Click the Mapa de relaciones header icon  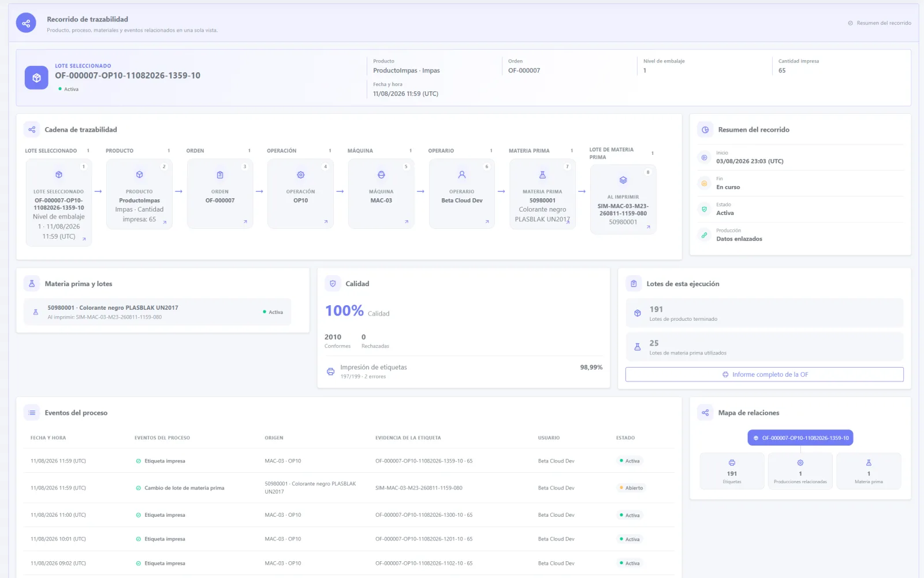click(705, 413)
